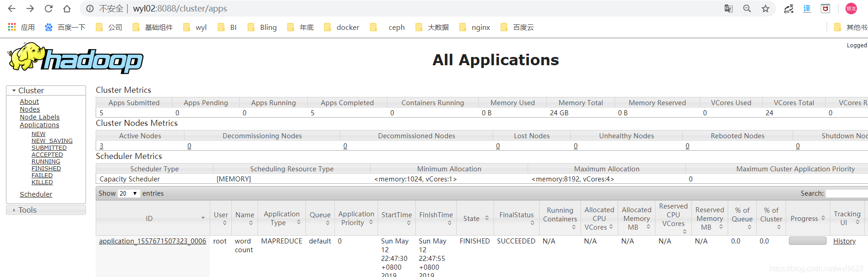The width and height of the screenshot is (868, 277).
Task: Filter applications by NEW state
Action: point(39,134)
